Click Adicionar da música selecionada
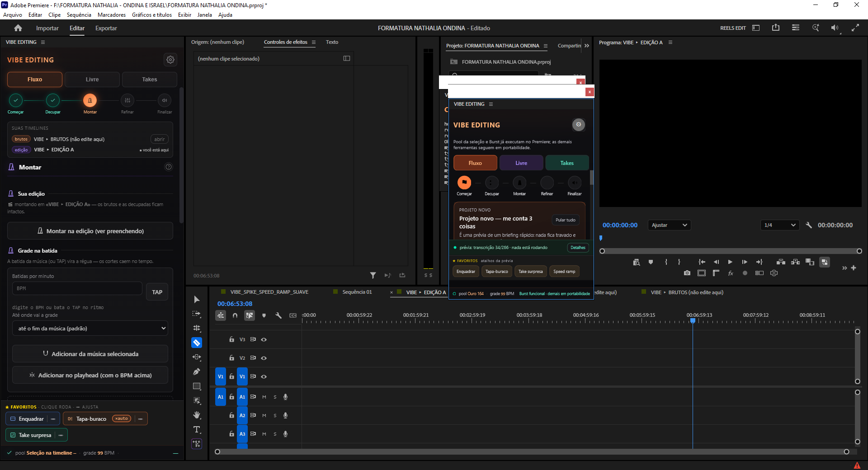This screenshot has height=470, width=868. [90, 354]
